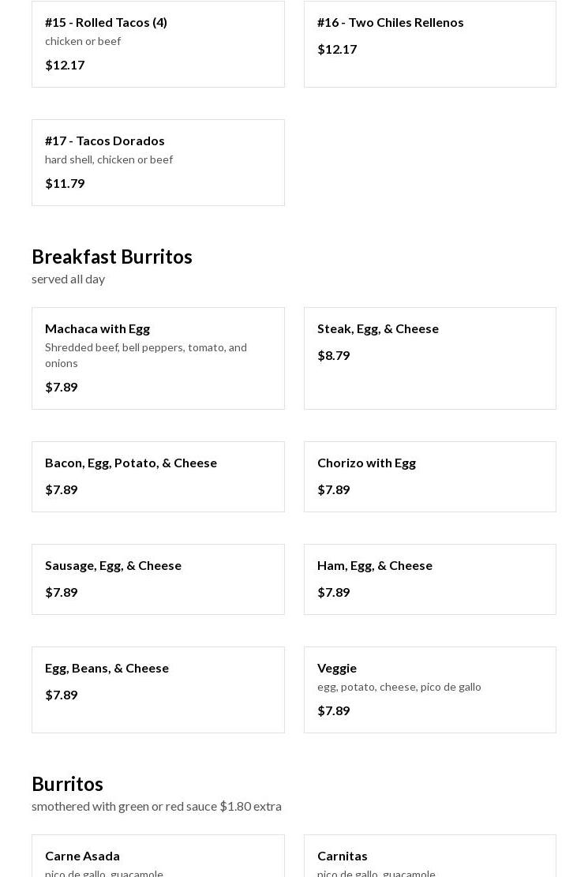The height and width of the screenshot is (877, 588).
Task: Click the Breakfast Burritos section heading
Action: [112, 257]
